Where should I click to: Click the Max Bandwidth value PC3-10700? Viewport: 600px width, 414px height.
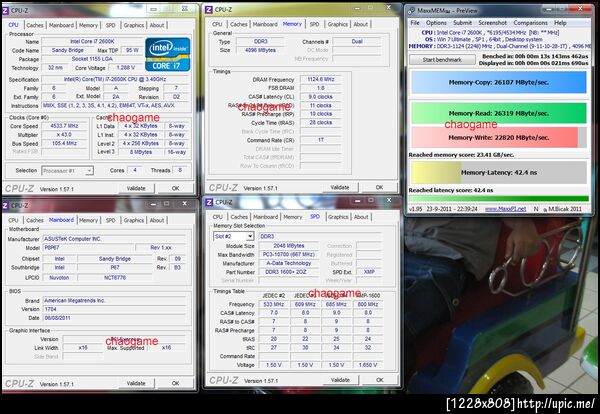[x=289, y=254]
